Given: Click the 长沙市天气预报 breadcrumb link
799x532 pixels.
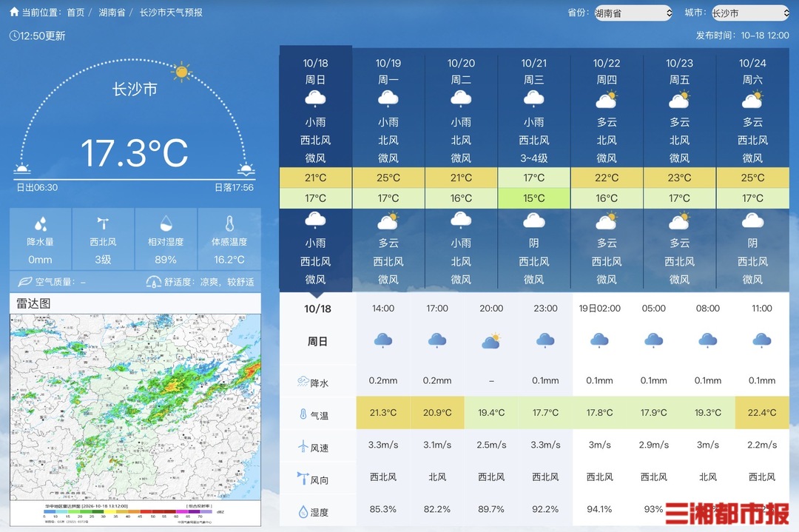Looking at the screenshot, I should 171,13.
